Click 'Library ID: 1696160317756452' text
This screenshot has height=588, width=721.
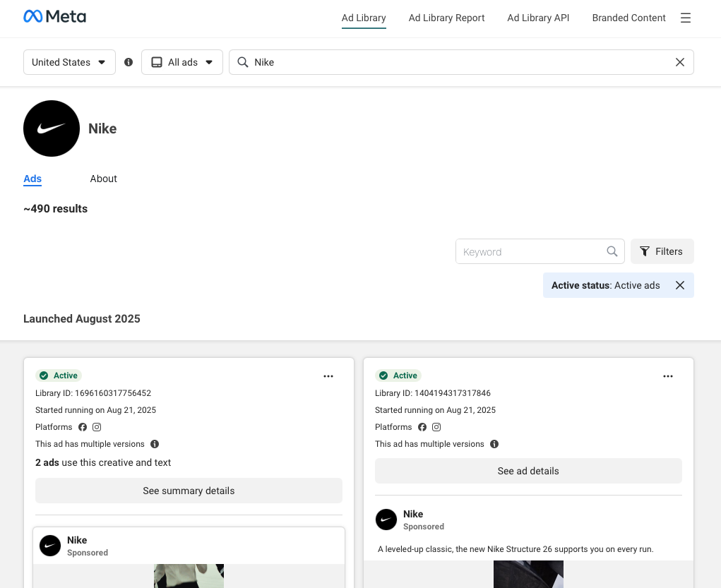pyautogui.click(x=93, y=393)
